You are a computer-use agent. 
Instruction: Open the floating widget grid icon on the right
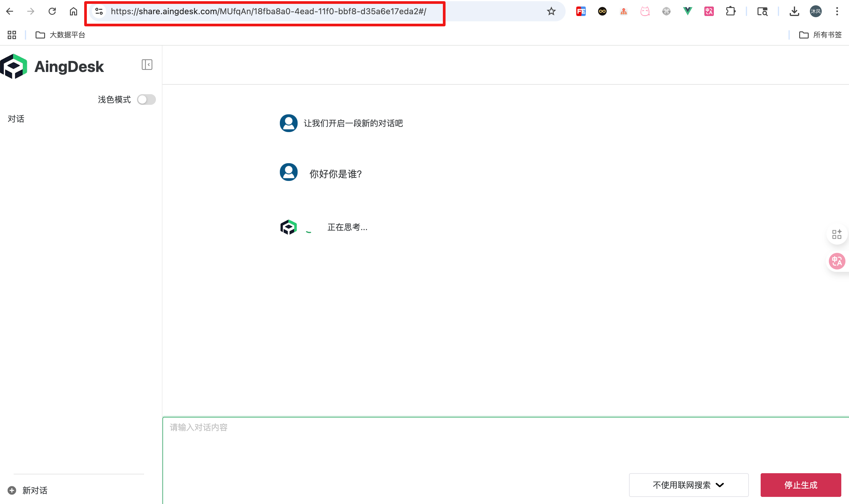[x=837, y=234]
